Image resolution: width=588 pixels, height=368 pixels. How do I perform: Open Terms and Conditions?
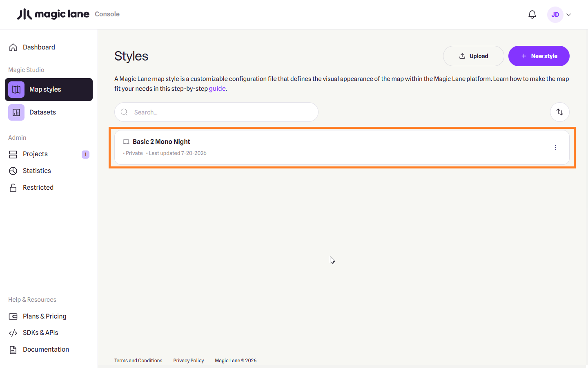coord(138,361)
